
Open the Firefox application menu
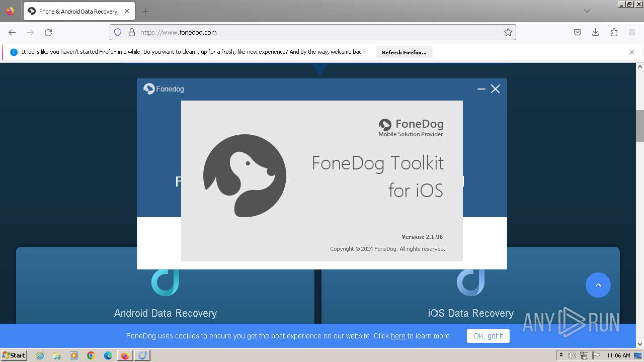[x=632, y=32]
